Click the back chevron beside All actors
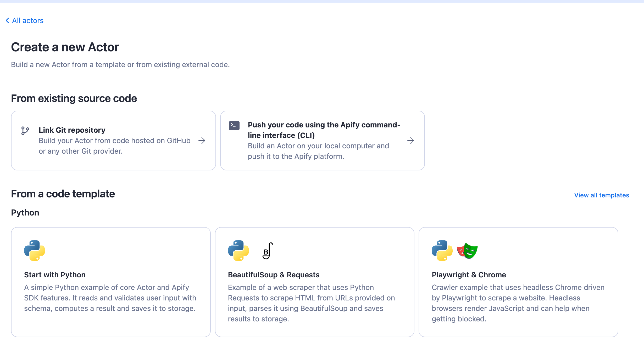The width and height of the screenshot is (644, 345). 7,20
